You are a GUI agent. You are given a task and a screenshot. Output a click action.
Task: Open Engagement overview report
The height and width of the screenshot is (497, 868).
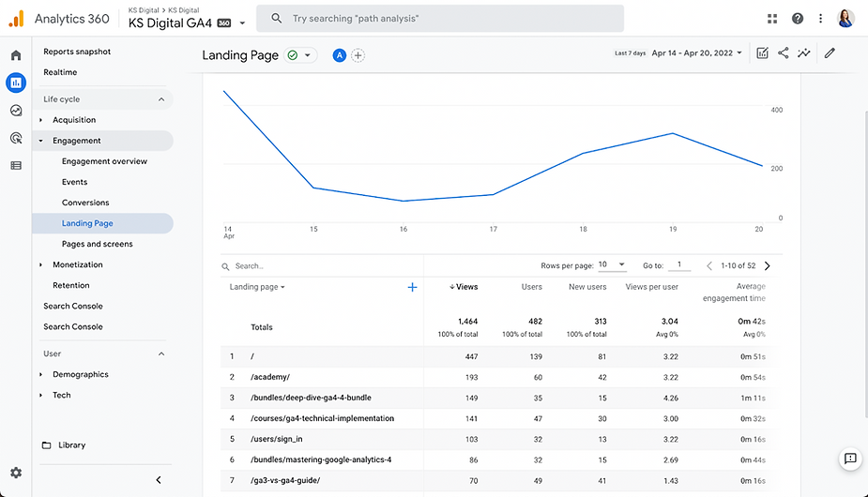(x=104, y=161)
